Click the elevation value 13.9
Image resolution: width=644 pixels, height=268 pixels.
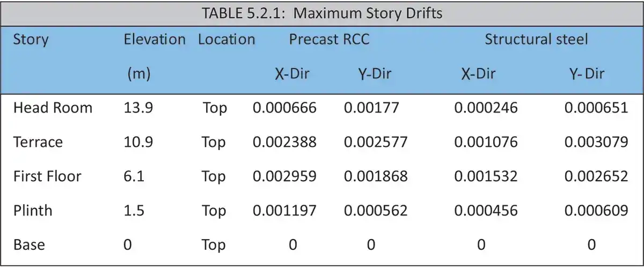(138, 108)
